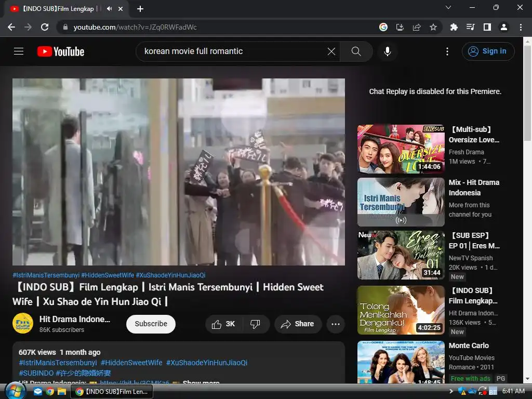Open Oversize Love video thumbnail
The width and height of the screenshot is (532, 399).
(x=401, y=149)
